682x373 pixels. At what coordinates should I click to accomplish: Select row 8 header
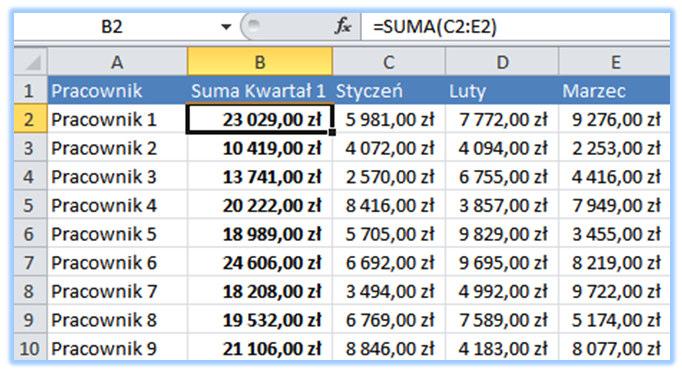pos(31,291)
